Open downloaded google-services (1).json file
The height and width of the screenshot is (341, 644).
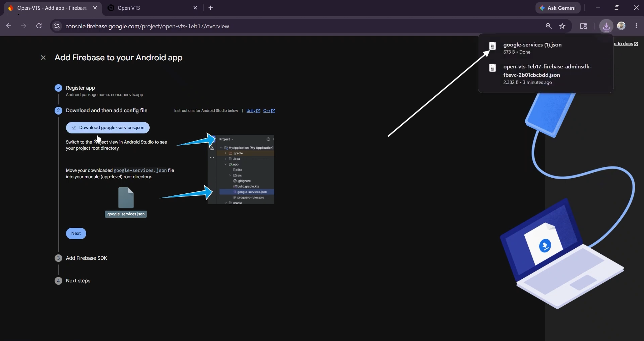coord(546,48)
